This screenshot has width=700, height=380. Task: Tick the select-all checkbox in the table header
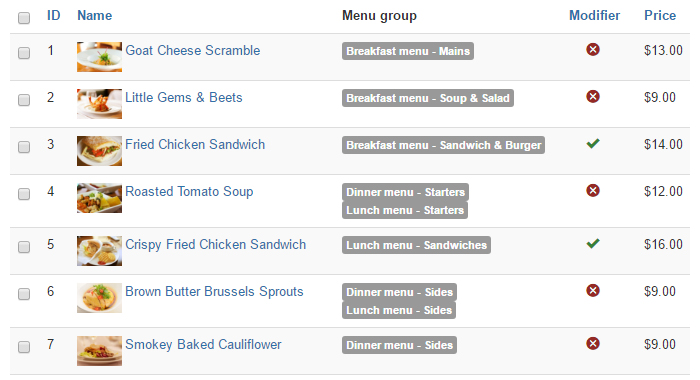point(24,18)
